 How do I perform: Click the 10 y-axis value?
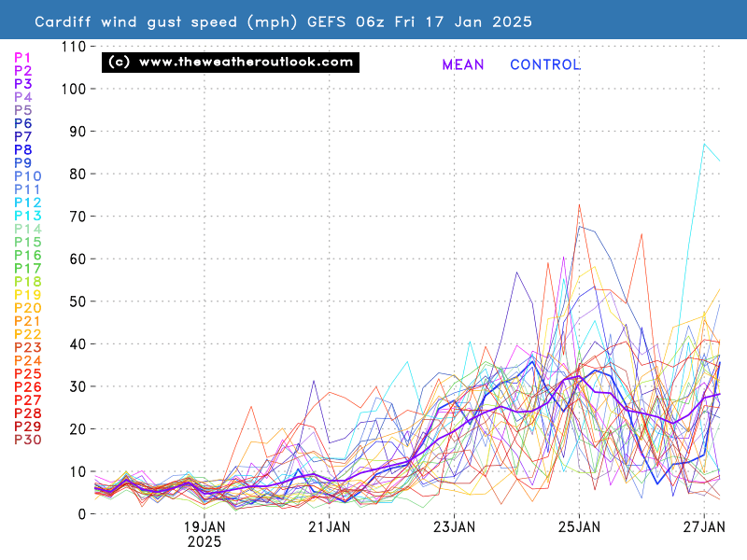(x=78, y=472)
